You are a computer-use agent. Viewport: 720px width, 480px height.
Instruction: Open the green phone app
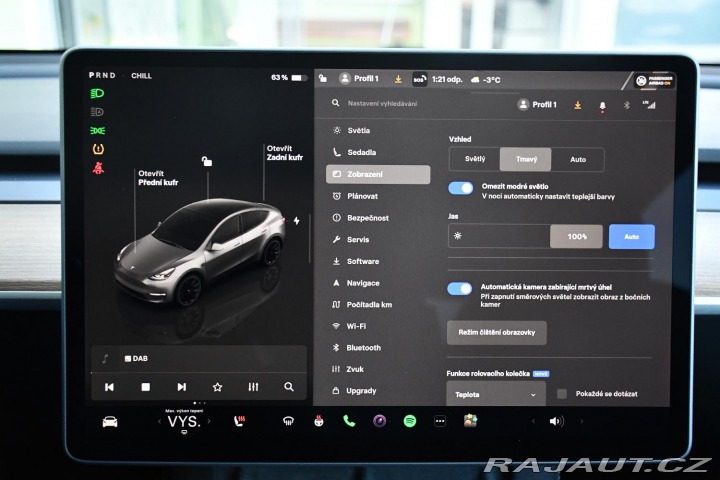coord(349,421)
